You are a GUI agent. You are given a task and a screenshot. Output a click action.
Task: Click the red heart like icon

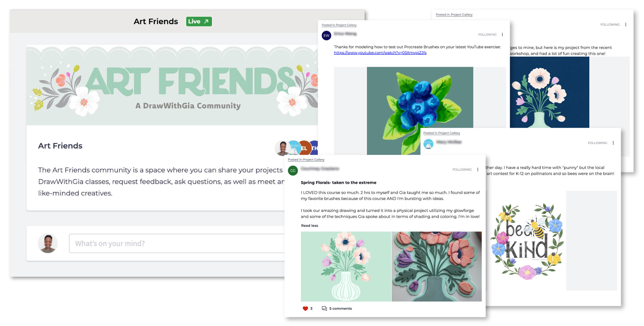[x=305, y=309]
